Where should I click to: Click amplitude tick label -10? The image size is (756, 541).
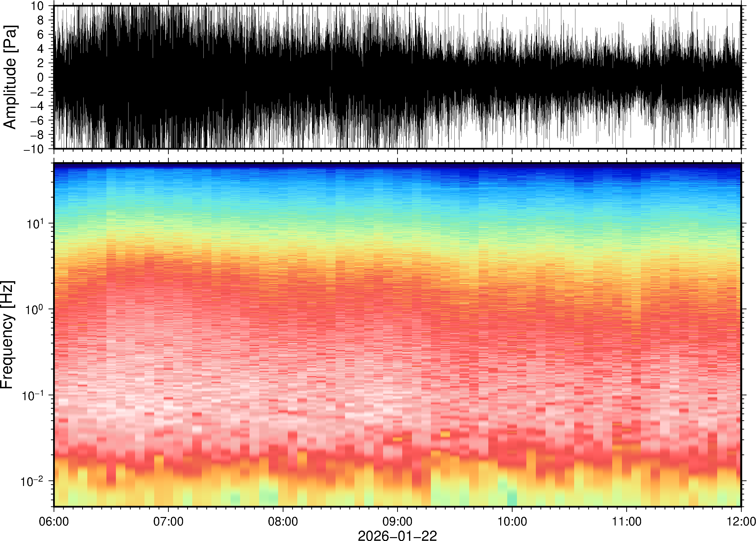point(34,149)
